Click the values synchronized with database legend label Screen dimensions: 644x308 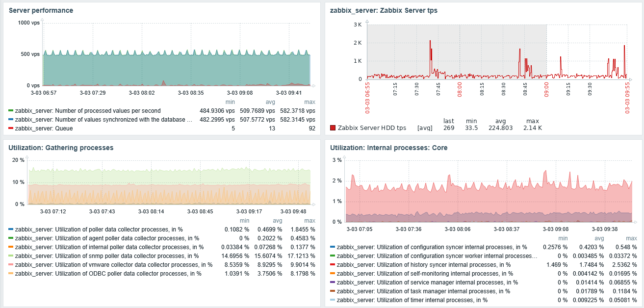103,120
